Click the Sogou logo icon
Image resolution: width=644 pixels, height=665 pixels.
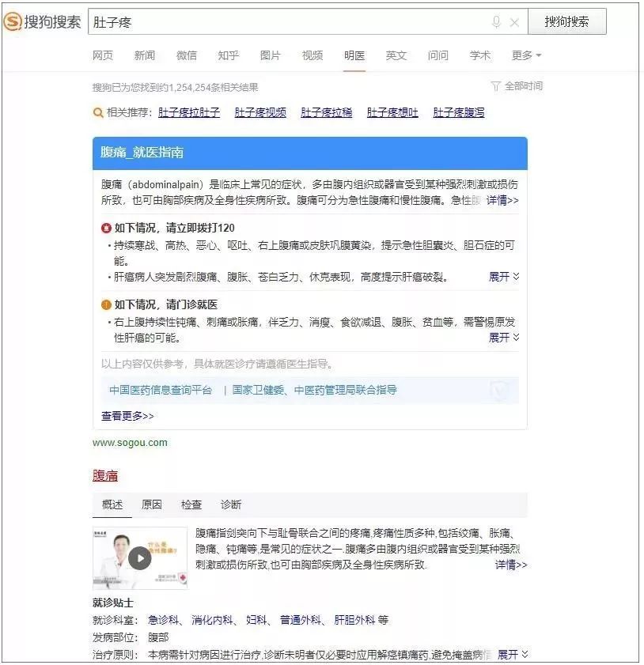click(x=14, y=21)
